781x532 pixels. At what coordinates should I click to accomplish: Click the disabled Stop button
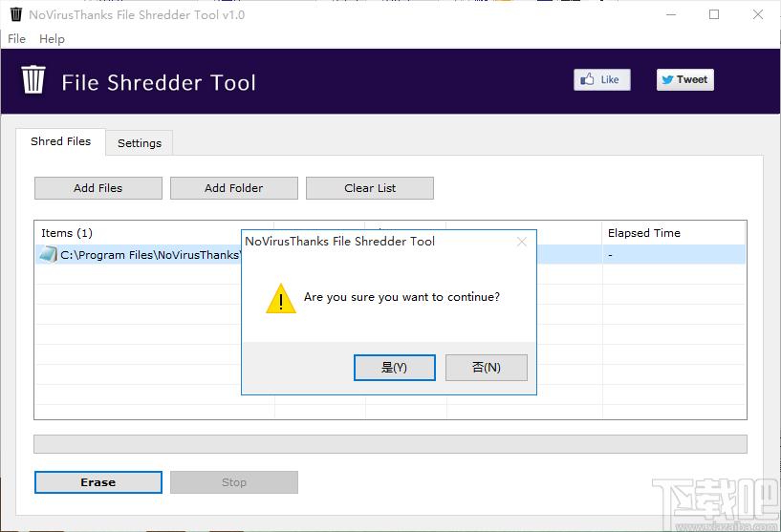click(x=234, y=482)
